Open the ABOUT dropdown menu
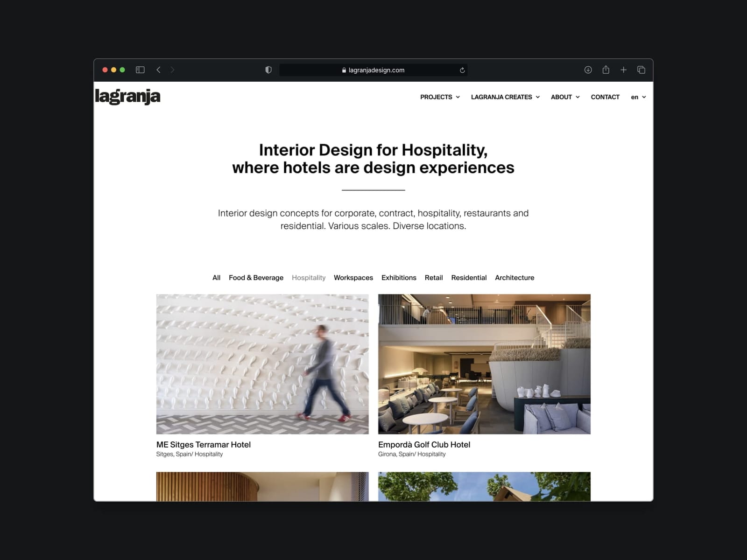Screen dimensions: 747x560 click(565, 97)
